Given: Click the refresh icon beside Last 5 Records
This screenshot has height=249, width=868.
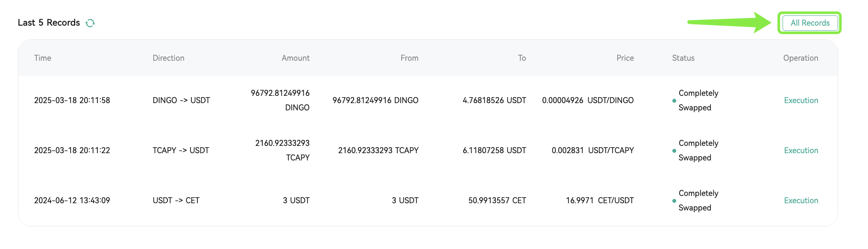Looking at the screenshot, I should 90,23.
